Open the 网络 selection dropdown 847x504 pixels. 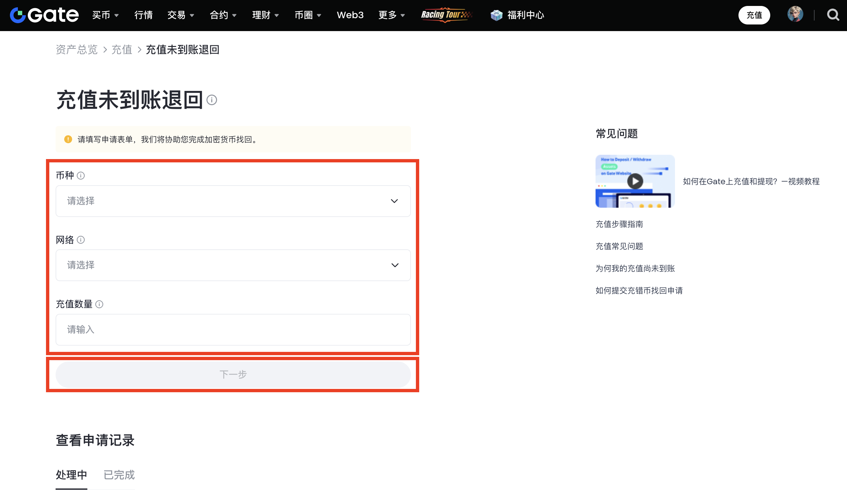pos(233,265)
